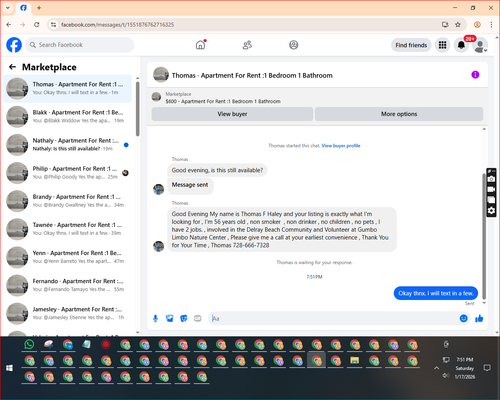Click into the Search Facebook field
500x400 pixels.
[x=80, y=45]
